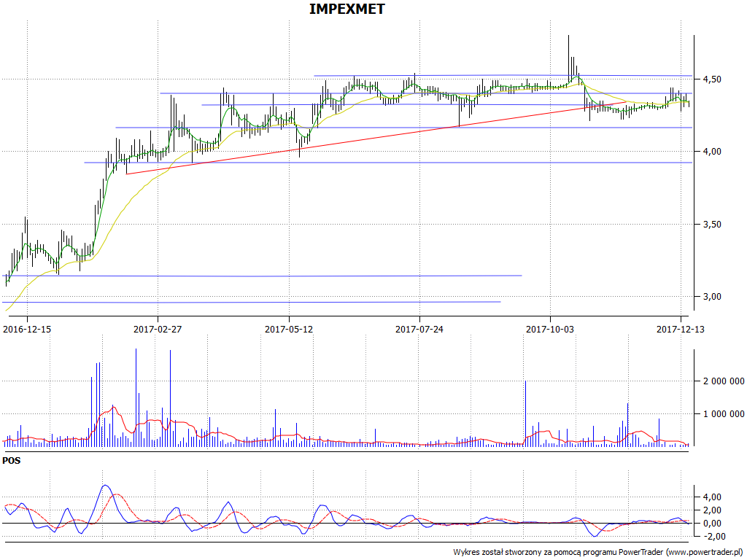Image resolution: width=747 pixels, height=560 pixels.
Task: Select the 2017-02-27 date label
Action: [x=158, y=329]
